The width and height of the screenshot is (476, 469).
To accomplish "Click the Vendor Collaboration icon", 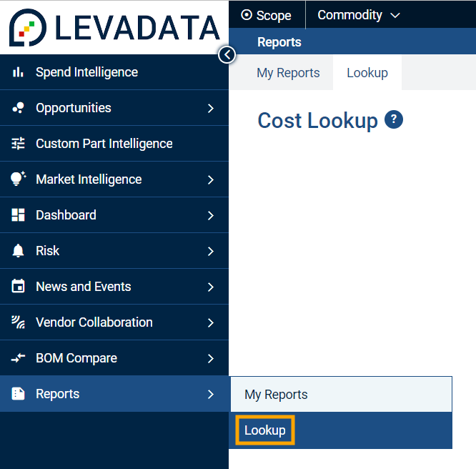I will (x=19, y=322).
